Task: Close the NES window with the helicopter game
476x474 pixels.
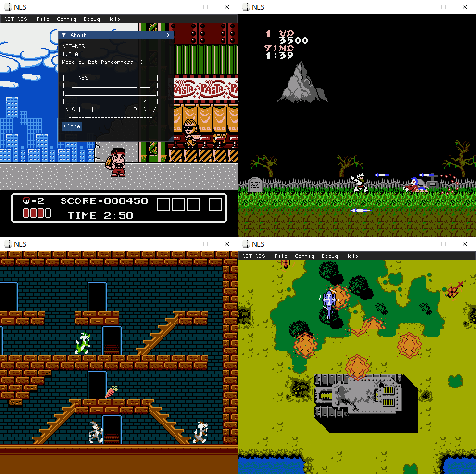Action: point(465,244)
